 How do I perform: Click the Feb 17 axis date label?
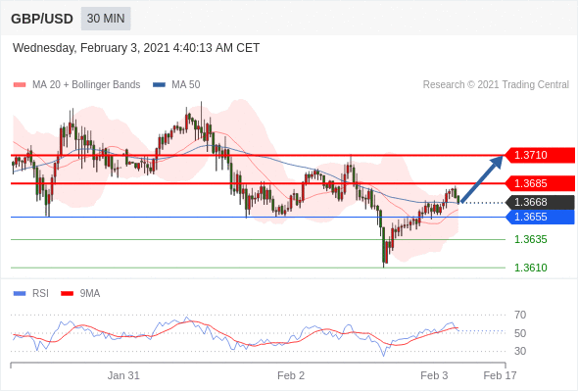(x=500, y=375)
